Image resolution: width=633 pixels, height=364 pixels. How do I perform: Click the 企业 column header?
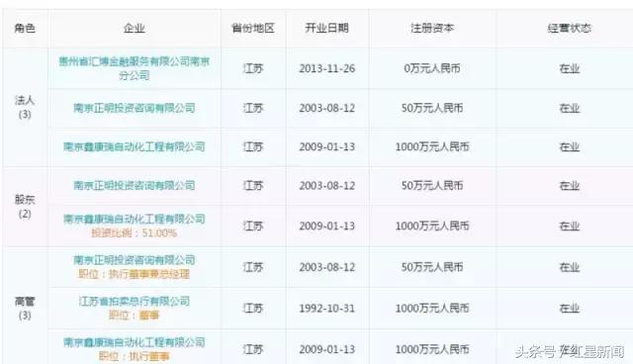tap(135, 28)
